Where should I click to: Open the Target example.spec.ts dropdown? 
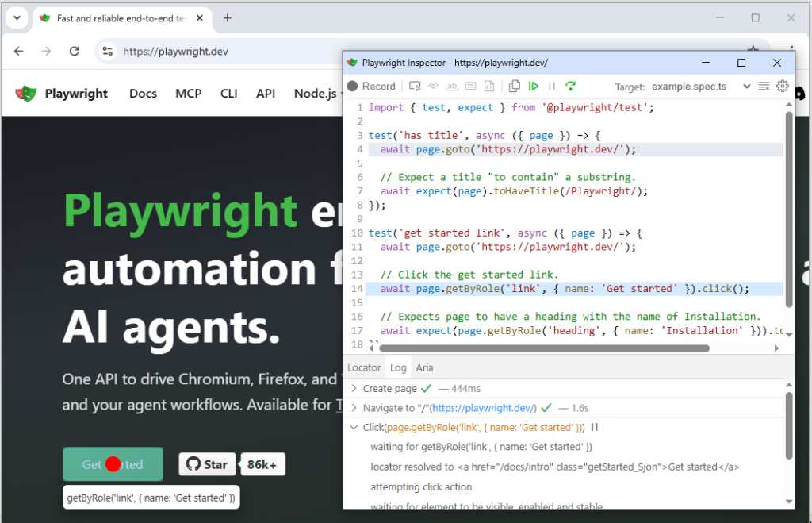(701, 87)
